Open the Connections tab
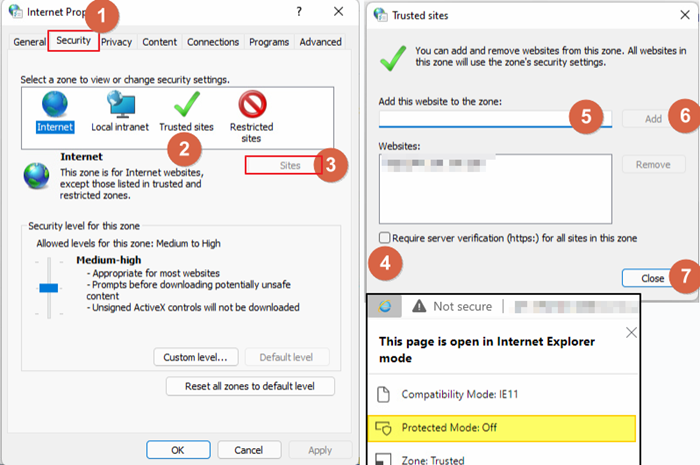700x465 pixels. pyautogui.click(x=213, y=42)
